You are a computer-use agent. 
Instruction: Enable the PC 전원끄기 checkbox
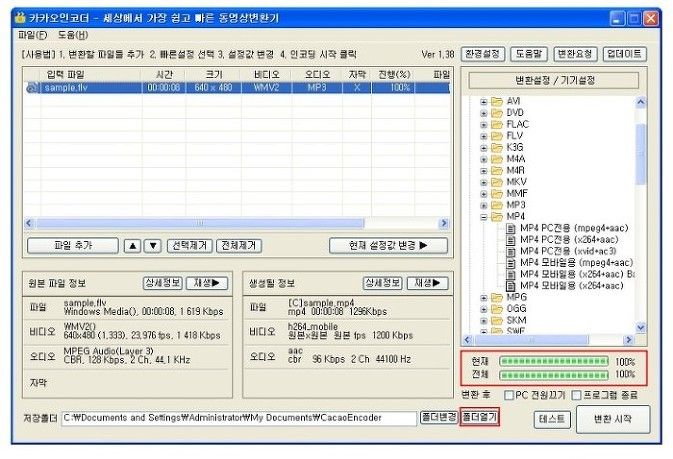pos(509,395)
